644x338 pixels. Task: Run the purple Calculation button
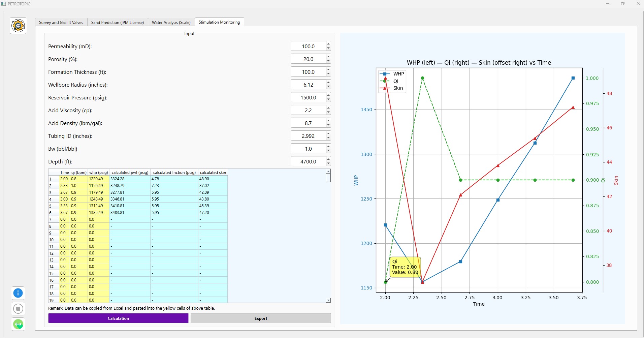(x=118, y=318)
